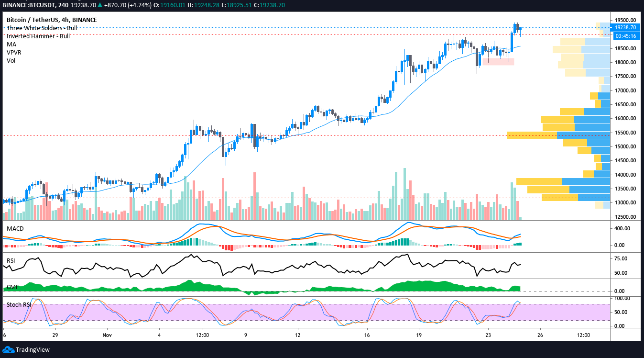Click the Nov label on the time axis
644x358 pixels.
[107, 336]
